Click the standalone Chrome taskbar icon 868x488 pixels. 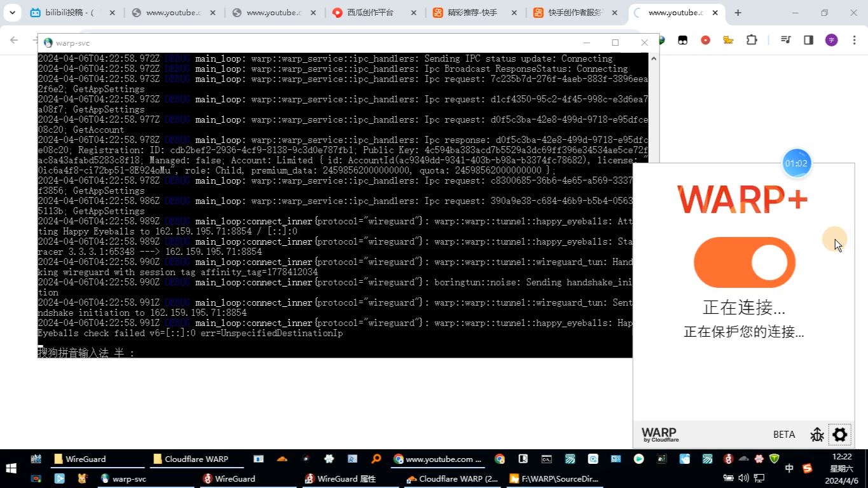coord(500,459)
